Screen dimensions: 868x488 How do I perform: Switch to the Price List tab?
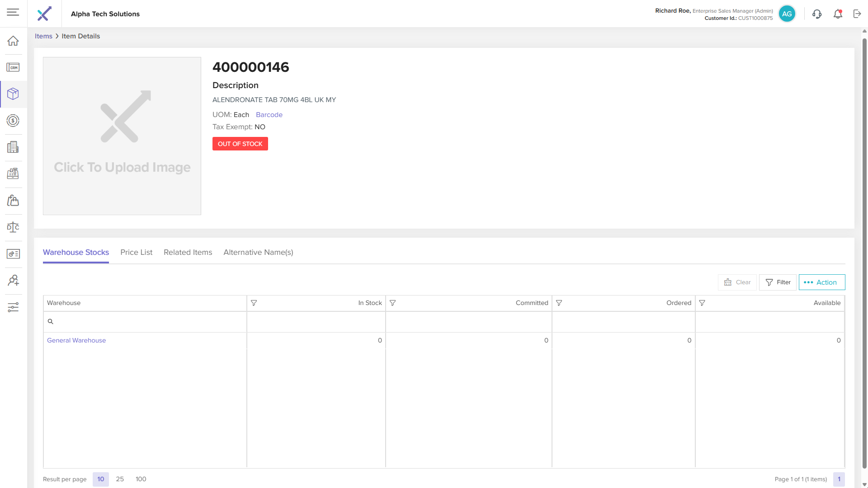(136, 253)
